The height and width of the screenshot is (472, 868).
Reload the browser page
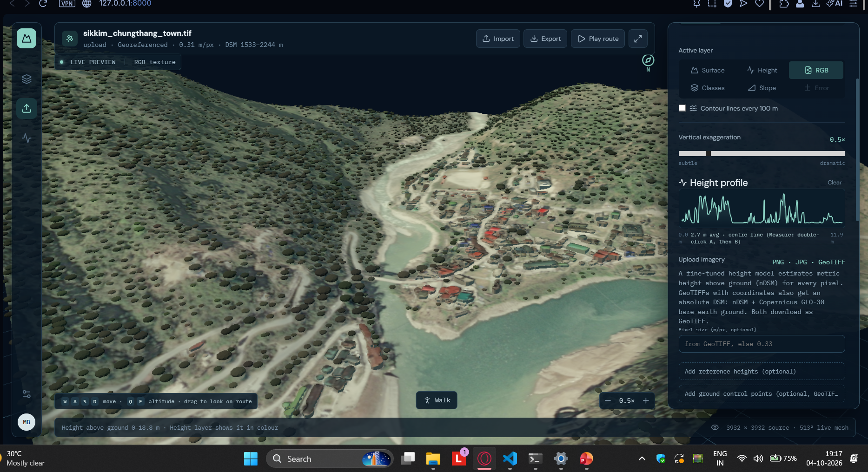pos(43,3)
